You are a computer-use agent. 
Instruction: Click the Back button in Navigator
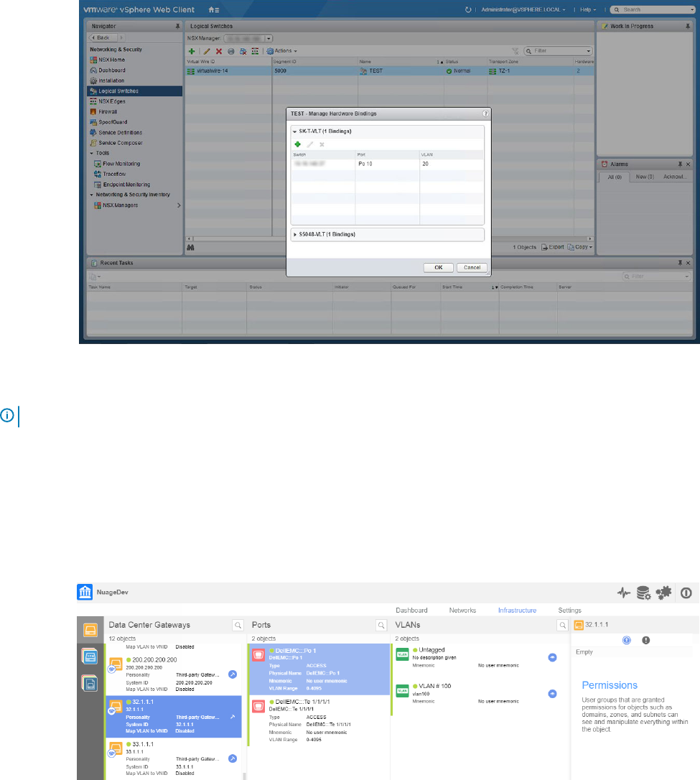(x=103, y=38)
